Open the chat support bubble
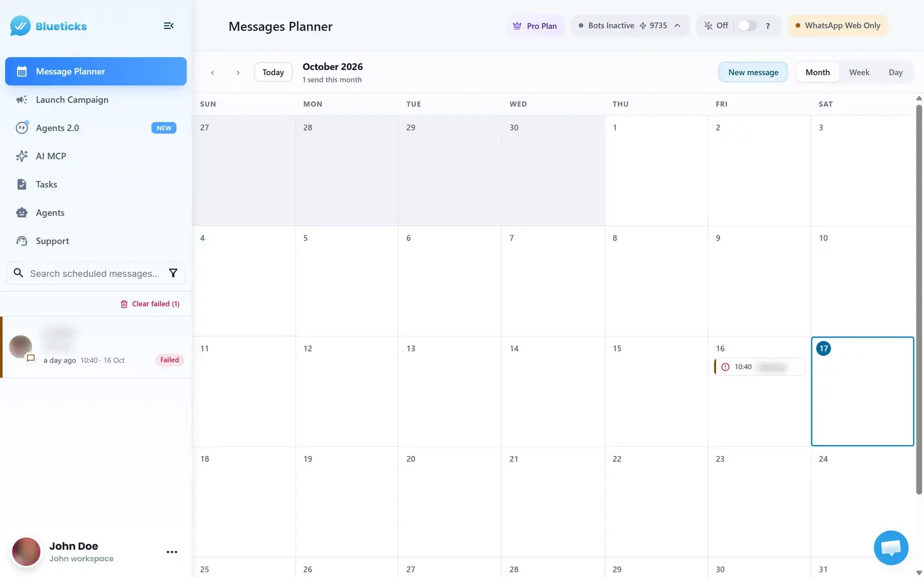This screenshot has height=578, width=924. (891, 547)
